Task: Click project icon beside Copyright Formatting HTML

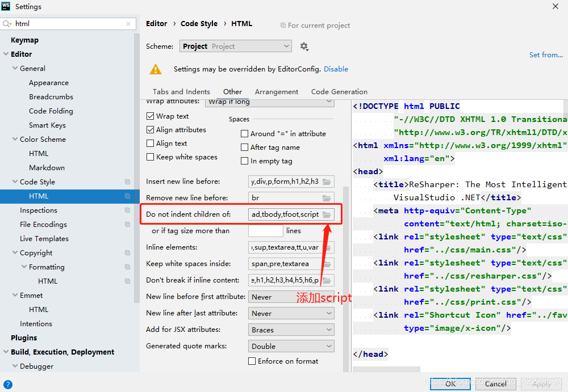Action: pyautogui.click(x=127, y=281)
